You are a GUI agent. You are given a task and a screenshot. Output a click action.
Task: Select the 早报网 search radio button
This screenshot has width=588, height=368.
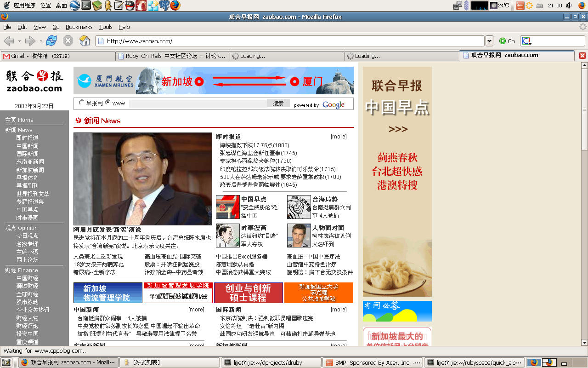coord(82,103)
